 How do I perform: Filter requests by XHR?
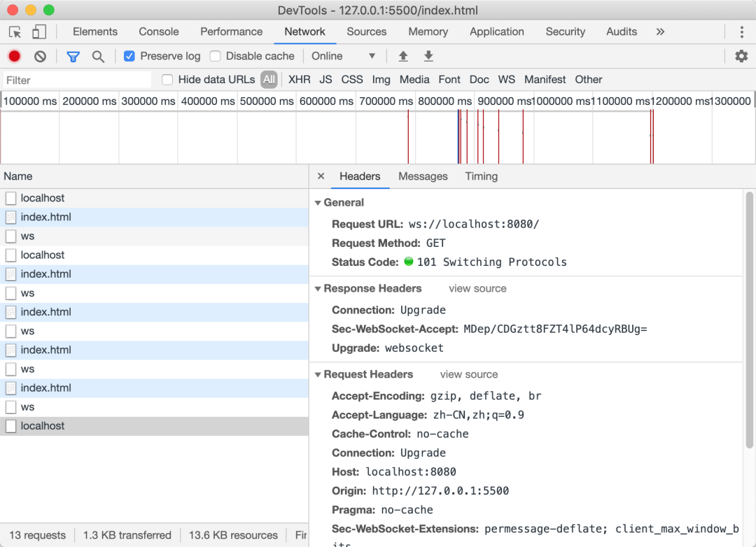point(300,80)
